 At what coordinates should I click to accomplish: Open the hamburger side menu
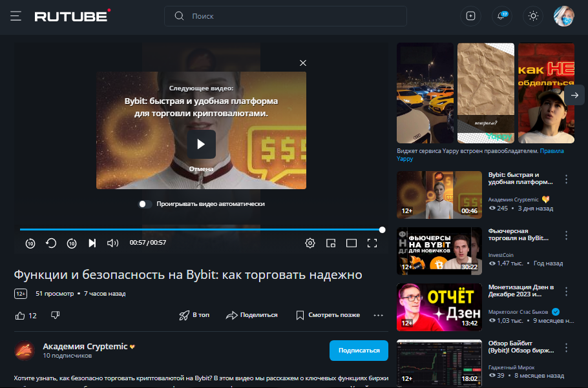click(16, 16)
